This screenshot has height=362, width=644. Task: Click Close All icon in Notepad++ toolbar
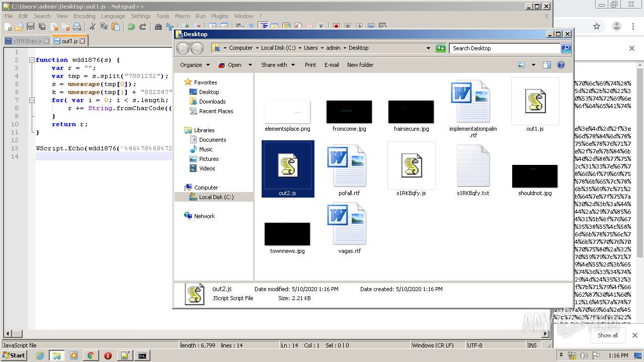65,27
